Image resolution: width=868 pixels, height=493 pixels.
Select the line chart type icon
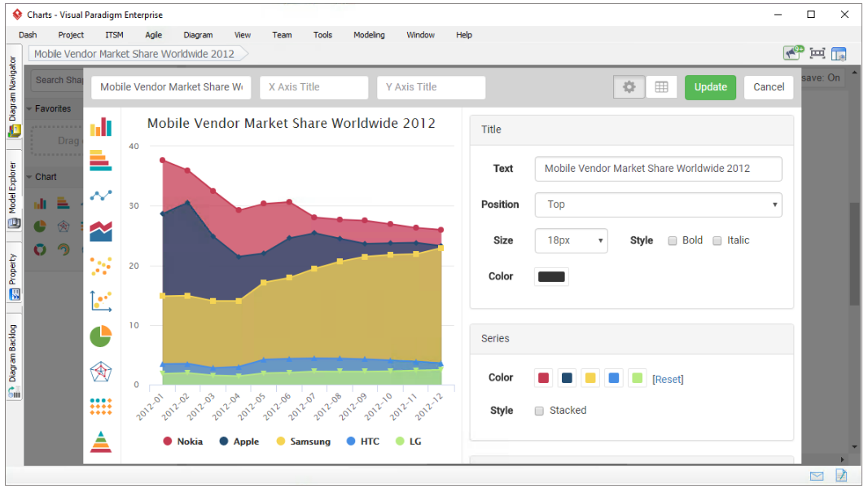click(101, 196)
